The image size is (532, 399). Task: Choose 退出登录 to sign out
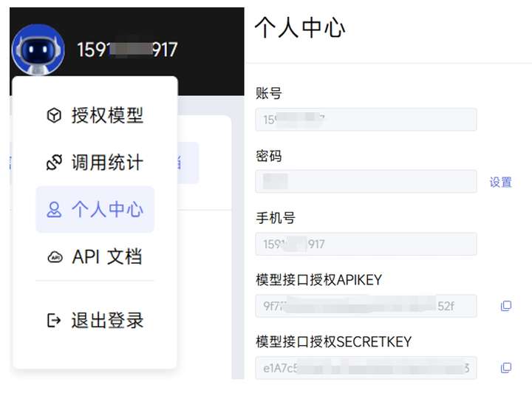coord(95,320)
